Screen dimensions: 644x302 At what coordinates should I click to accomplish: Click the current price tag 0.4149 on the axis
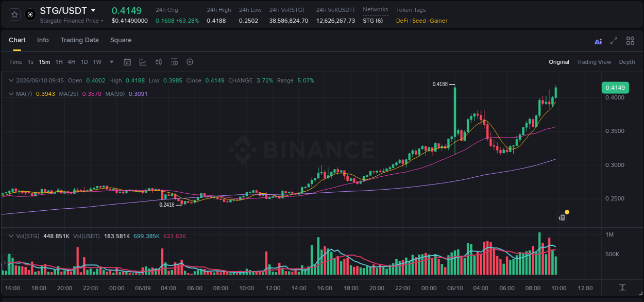pos(615,88)
